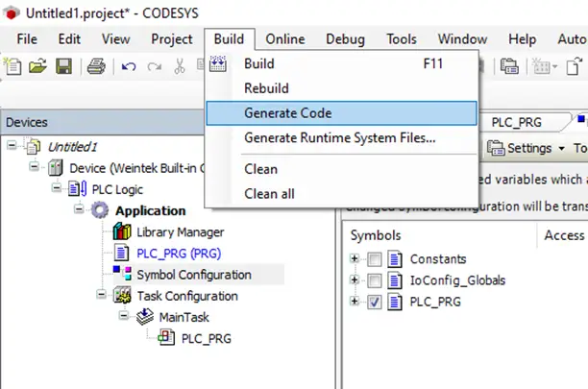Viewport: 588px width, 389px height.
Task: Collapse the Application node
Action: tap(79, 209)
